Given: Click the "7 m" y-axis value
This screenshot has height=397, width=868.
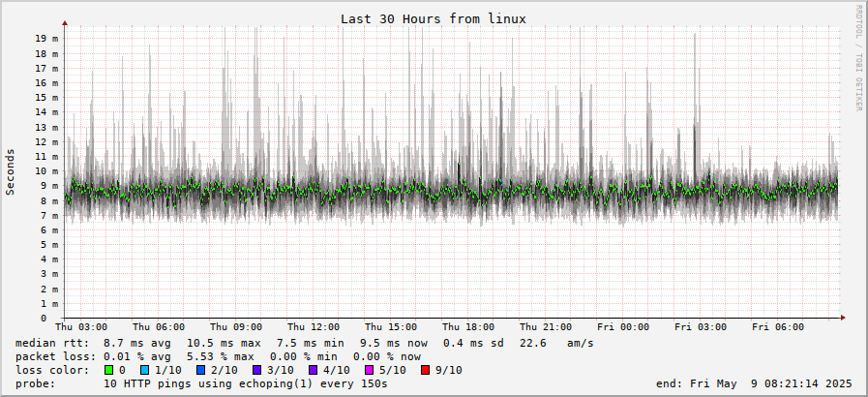Looking at the screenshot, I should (49, 215).
